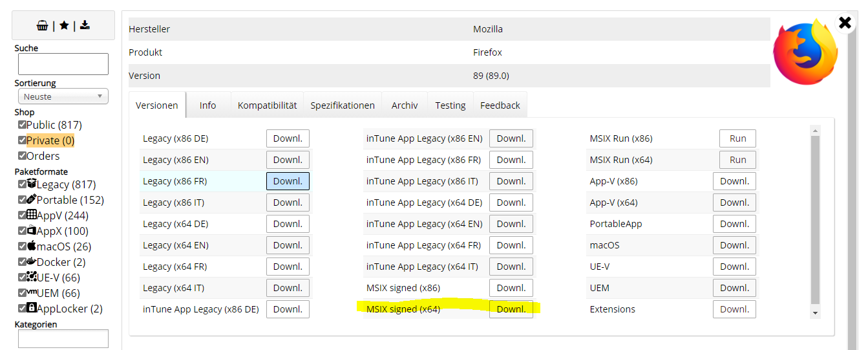Viewport: 868px width, 350px height.
Task: Click the Legacy package box icon
Action: coord(32,184)
